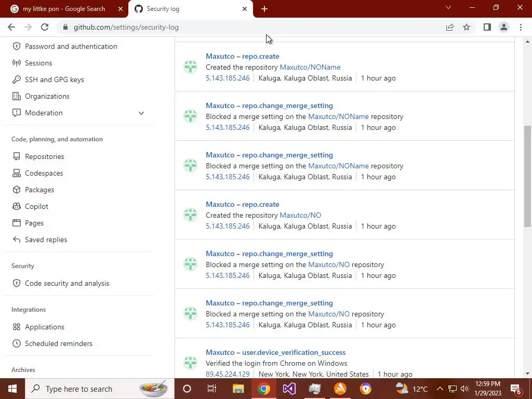Click avatar of Maxutco/NOName repo.create entry
The image size is (532, 399).
[x=190, y=67]
